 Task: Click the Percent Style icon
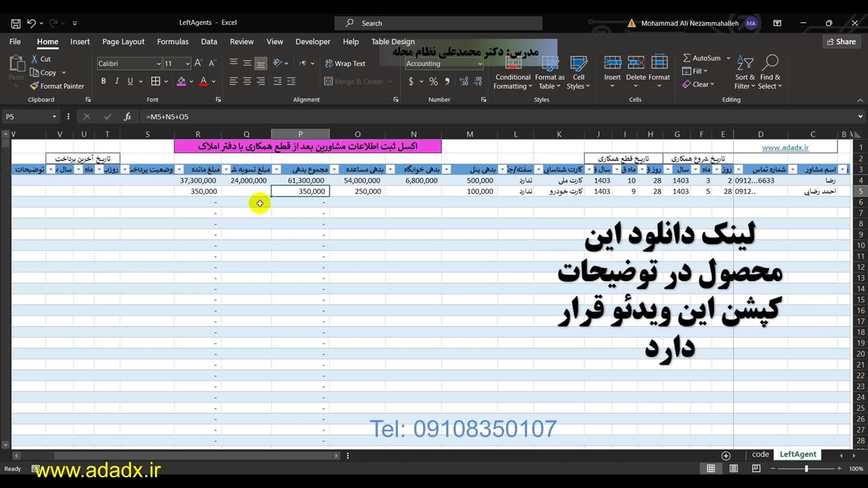[433, 81]
